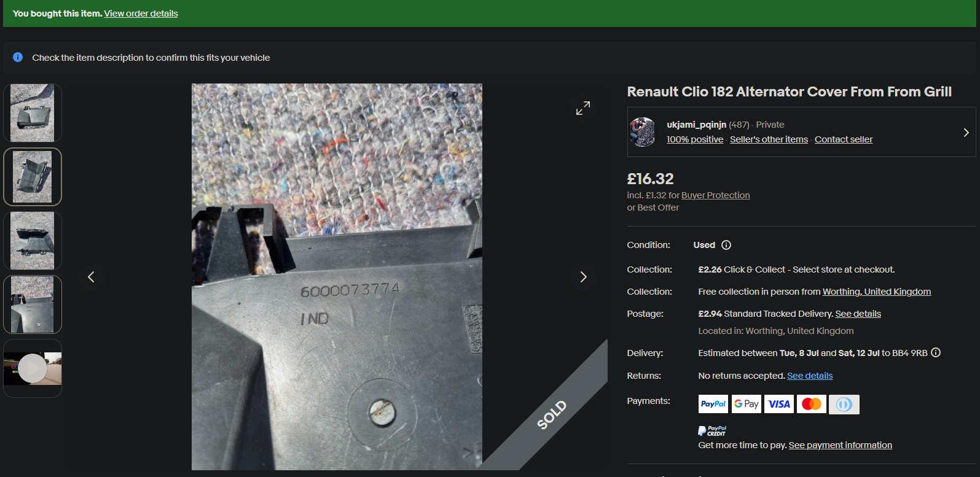Click delivery estimate info icon
Viewport: 980px width, 477px height.
coord(936,352)
